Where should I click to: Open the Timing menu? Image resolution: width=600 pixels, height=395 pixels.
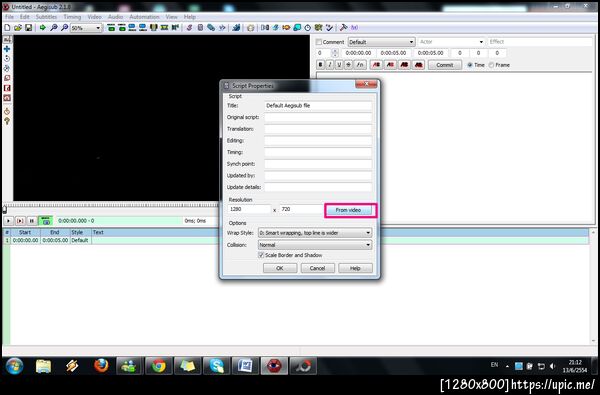(72, 17)
